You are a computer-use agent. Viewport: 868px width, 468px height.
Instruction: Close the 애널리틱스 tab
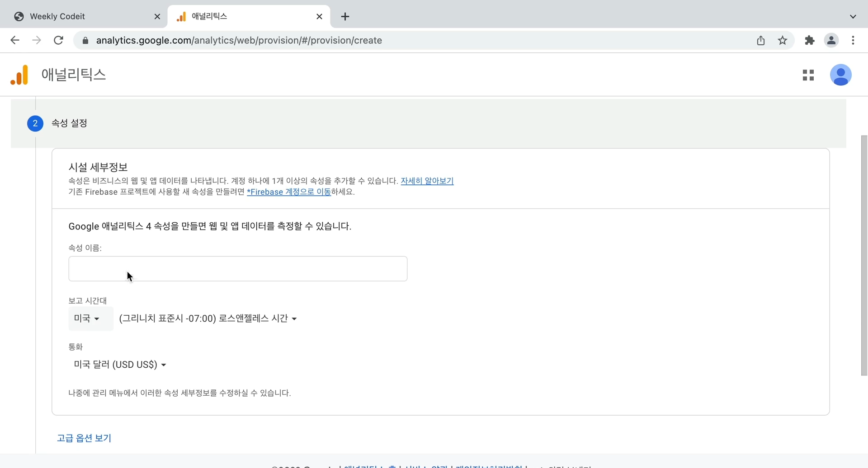(x=319, y=17)
